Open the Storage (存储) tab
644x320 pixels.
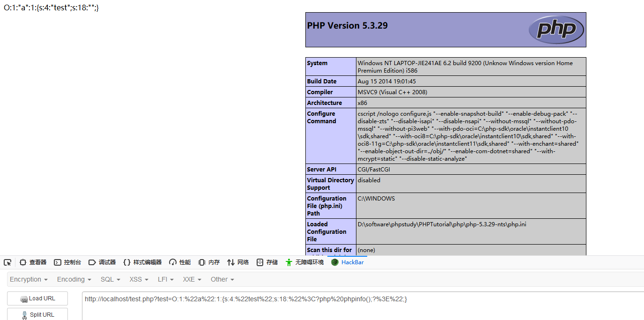pos(267,262)
